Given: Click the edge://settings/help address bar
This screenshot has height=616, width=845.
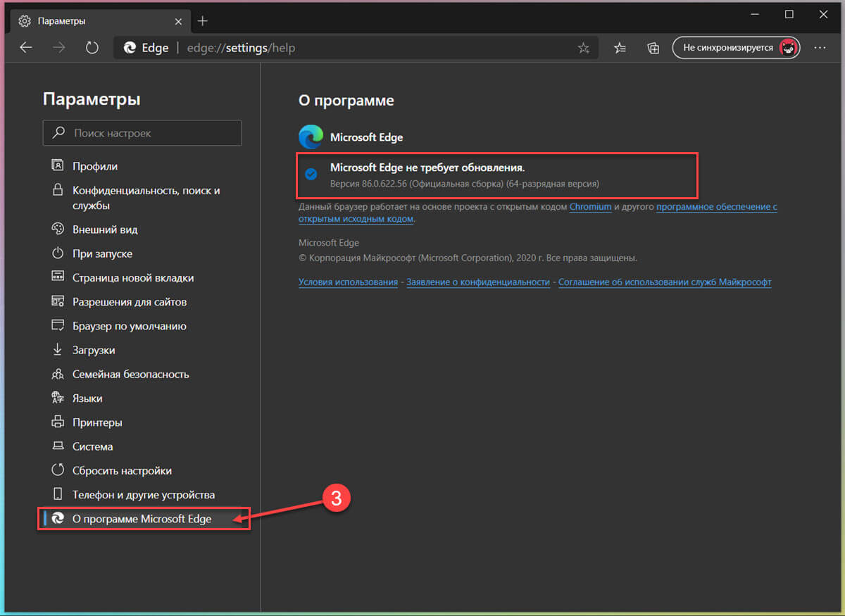Looking at the screenshot, I should click(x=356, y=48).
